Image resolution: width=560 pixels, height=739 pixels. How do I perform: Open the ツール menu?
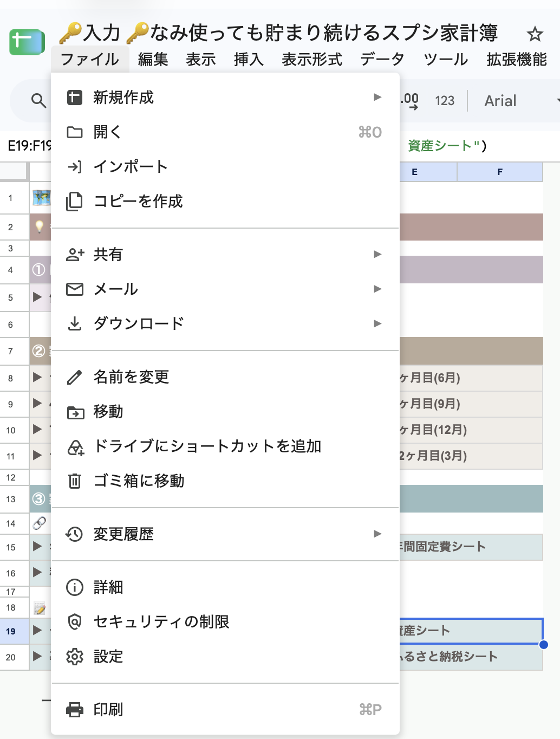pos(446,59)
